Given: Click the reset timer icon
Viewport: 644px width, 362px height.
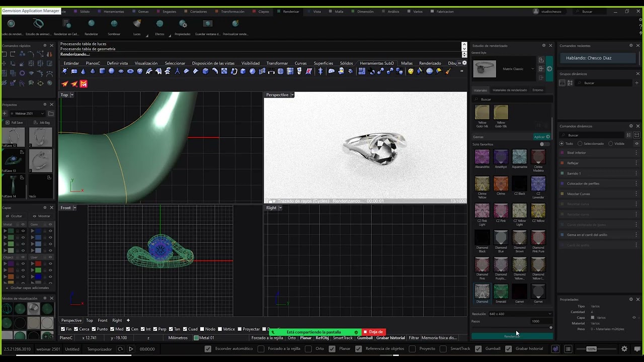Looking at the screenshot, I should [x=120, y=349].
